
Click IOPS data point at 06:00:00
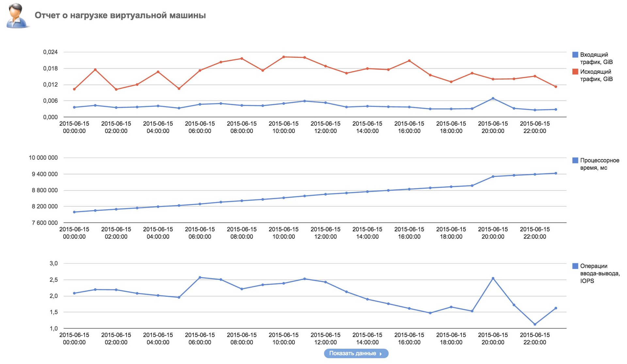coord(200,277)
